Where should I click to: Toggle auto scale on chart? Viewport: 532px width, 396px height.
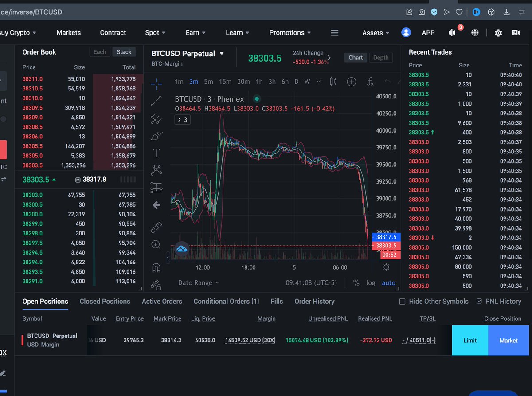point(388,283)
